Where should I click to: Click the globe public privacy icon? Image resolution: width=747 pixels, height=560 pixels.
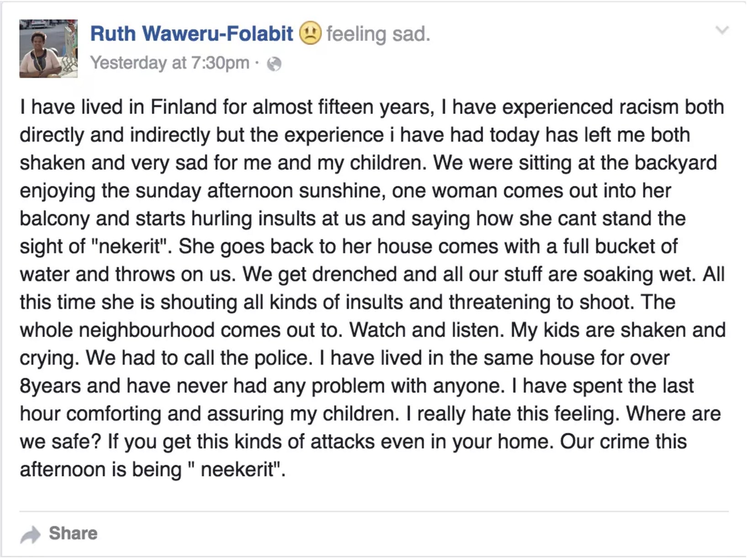click(274, 64)
